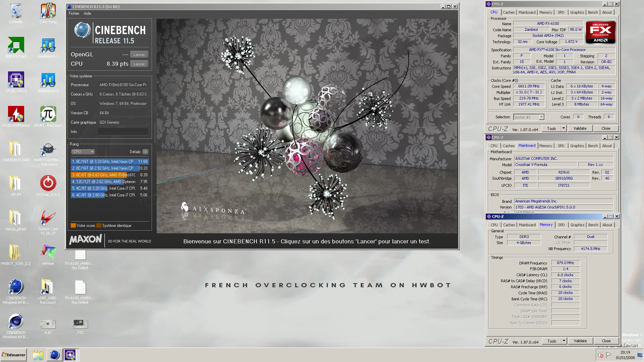Click the muted volume tray icon

(x=600, y=355)
